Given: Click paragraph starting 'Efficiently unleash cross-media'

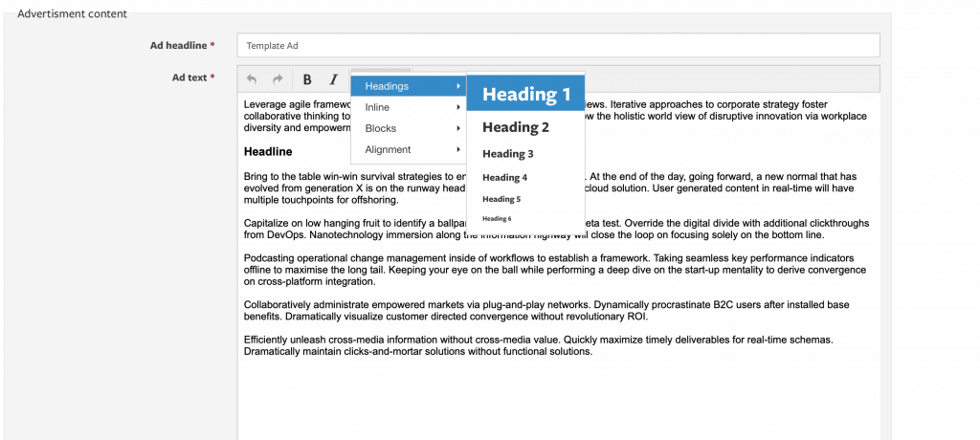Looking at the screenshot, I should [539, 345].
